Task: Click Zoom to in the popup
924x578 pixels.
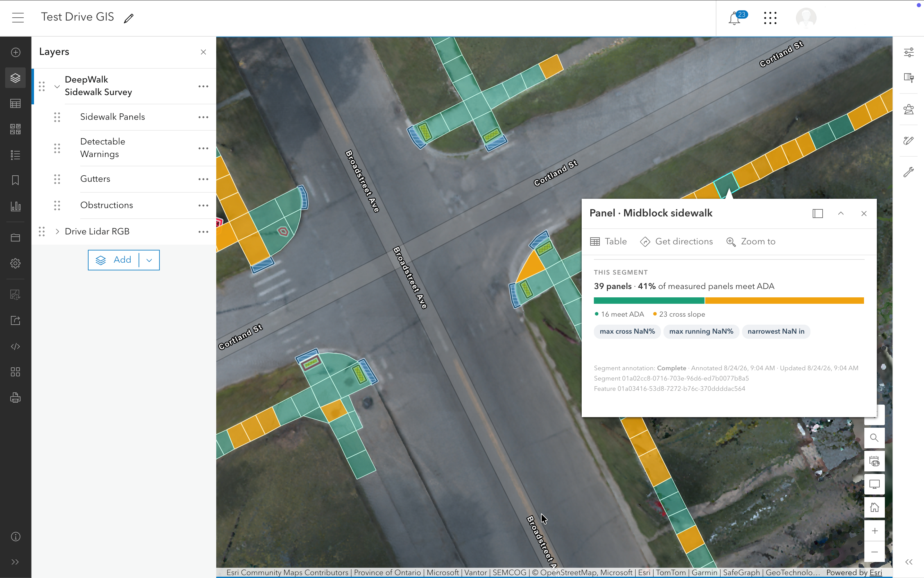Action: (x=751, y=241)
